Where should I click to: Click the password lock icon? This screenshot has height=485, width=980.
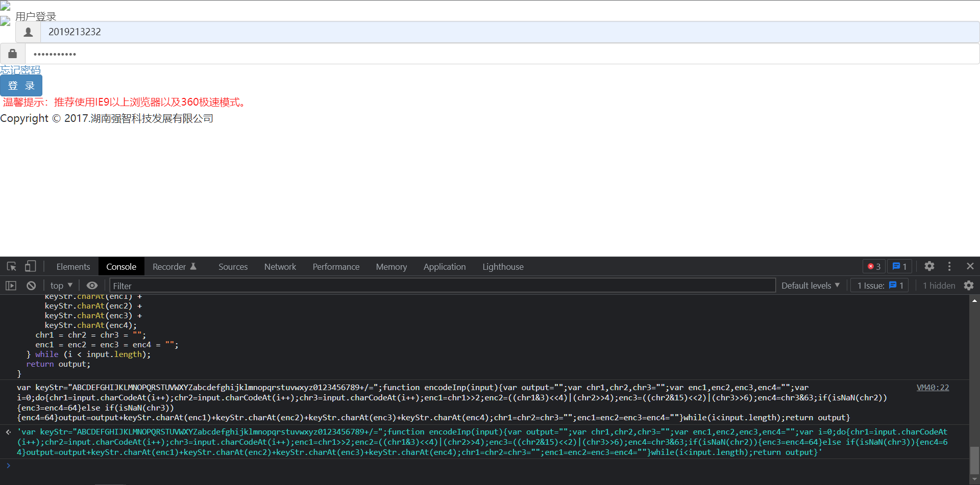12,53
